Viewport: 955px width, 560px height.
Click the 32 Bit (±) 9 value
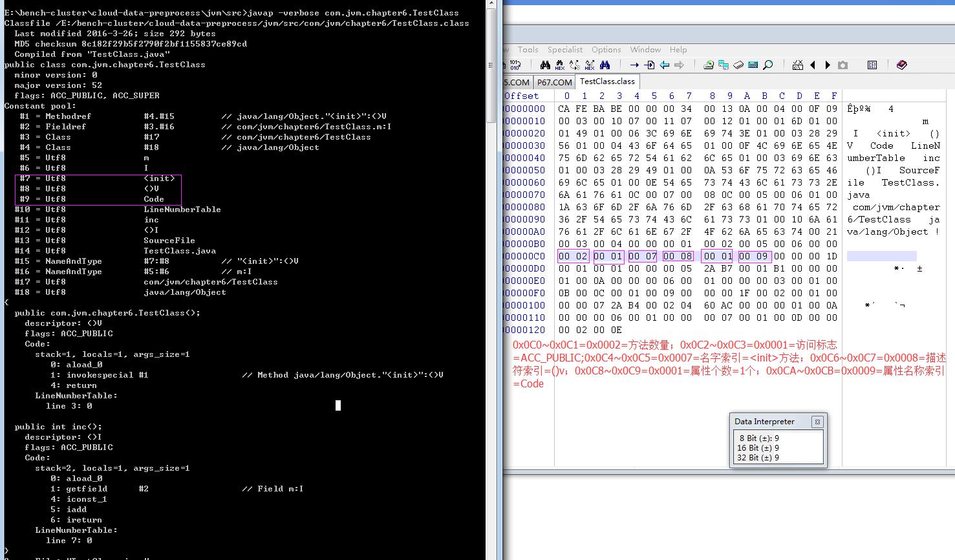pyautogui.click(x=758, y=457)
